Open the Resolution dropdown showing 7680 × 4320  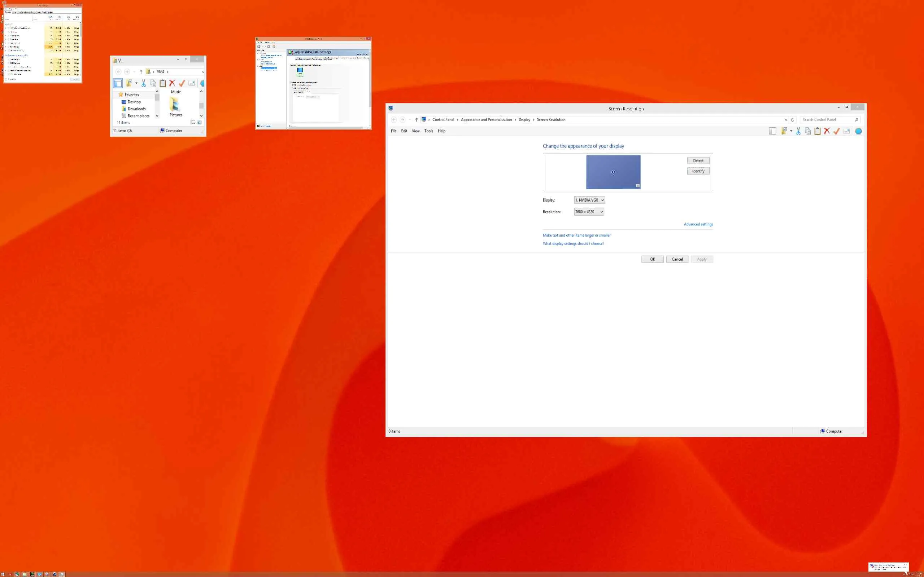(x=589, y=212)
